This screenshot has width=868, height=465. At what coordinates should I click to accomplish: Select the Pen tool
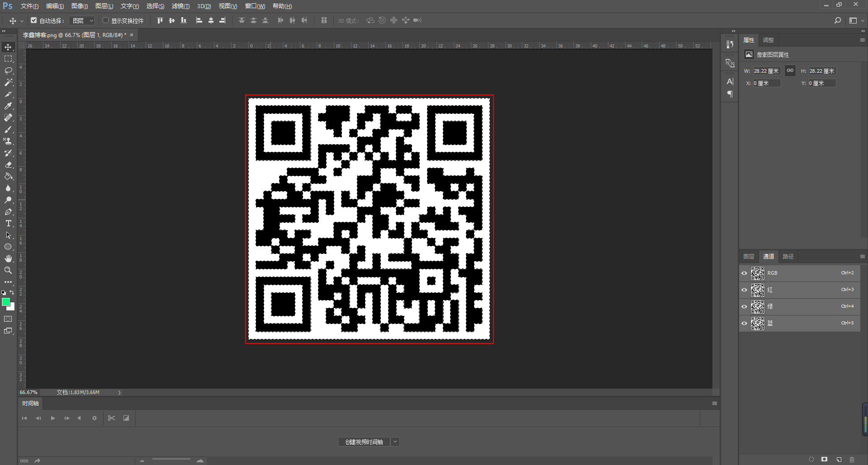click(x=8, y=211)
